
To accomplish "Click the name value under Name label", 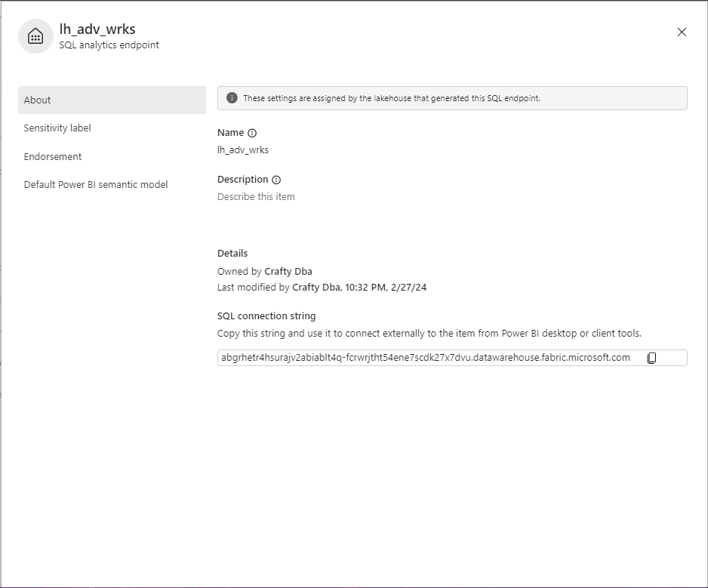I will point(243,150).
